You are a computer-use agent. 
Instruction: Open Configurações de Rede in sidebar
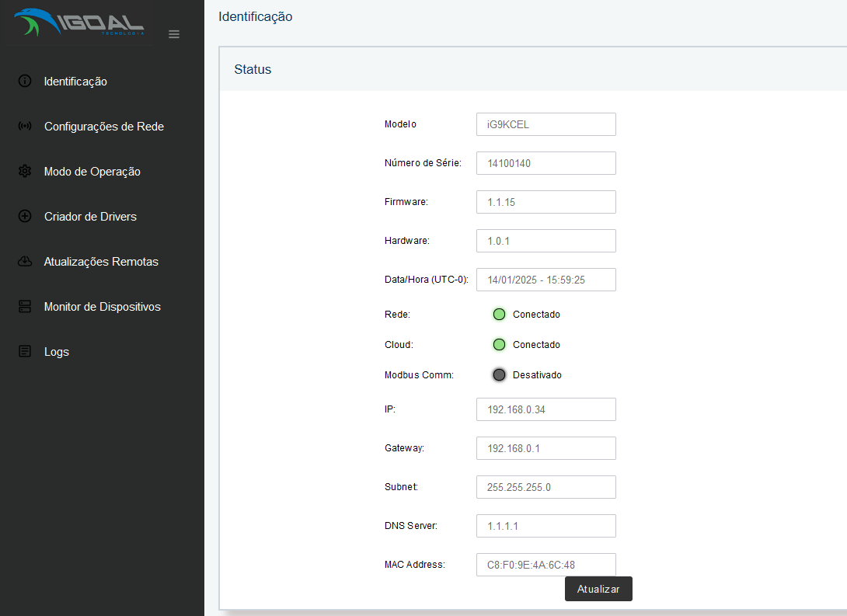[103, 127]
